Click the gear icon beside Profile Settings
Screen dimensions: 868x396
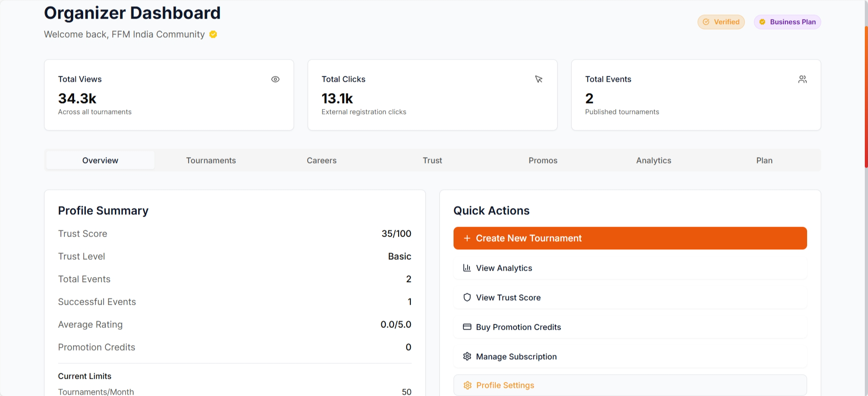click(467, 386)
